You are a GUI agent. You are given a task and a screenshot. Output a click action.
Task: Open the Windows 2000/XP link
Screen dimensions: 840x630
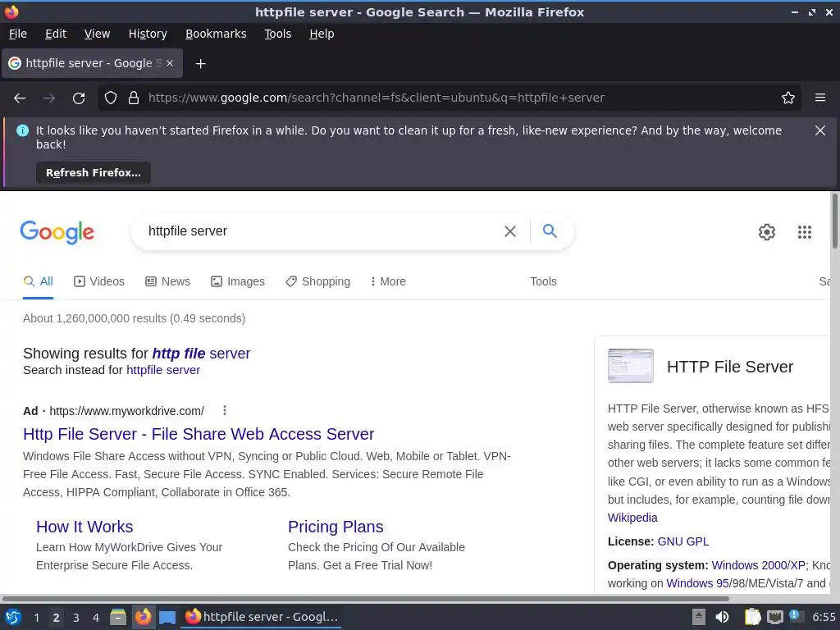(758, 566)
